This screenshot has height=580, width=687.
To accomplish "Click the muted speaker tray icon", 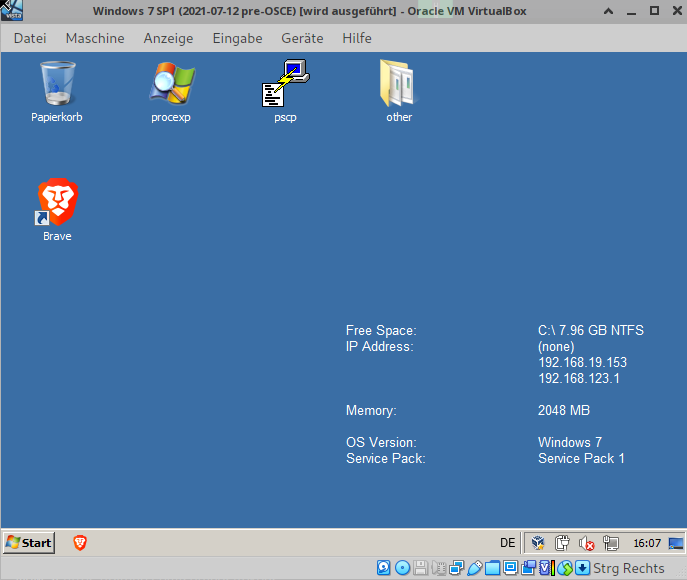I will click(x=586, y=543).
